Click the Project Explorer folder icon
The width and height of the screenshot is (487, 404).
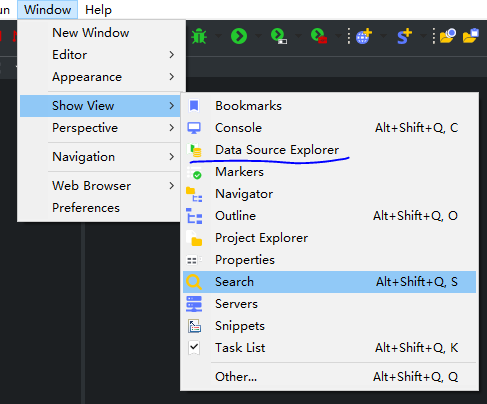pyautogui.click(x=194, y=238)
